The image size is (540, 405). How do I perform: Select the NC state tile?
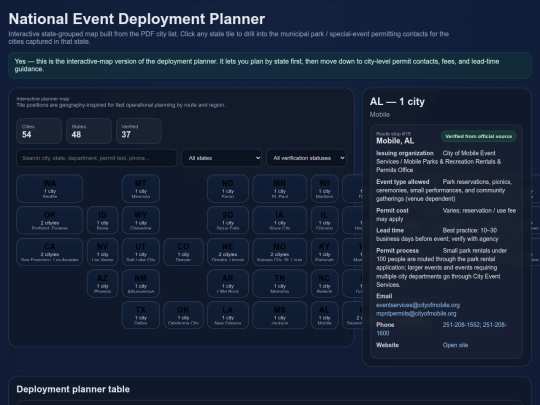(324, 283)
